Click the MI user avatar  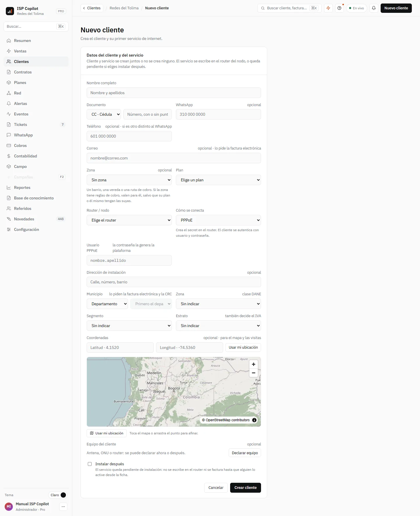click(x=9, y=507)
